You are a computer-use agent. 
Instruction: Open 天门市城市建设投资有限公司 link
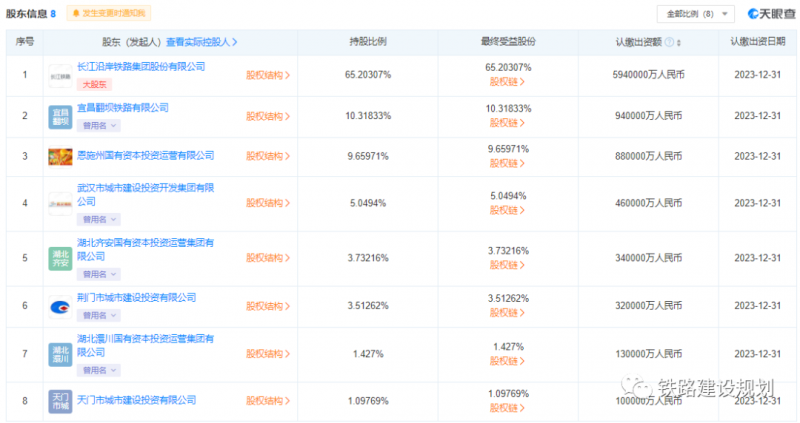tap(136, 400)
